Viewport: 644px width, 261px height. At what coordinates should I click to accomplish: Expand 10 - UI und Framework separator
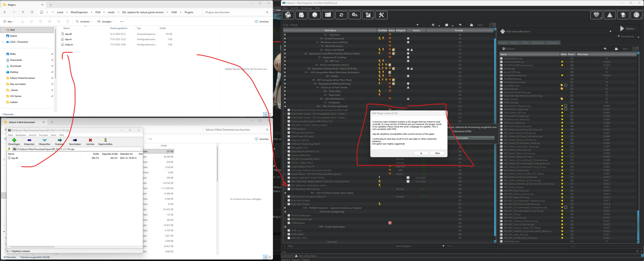tap(285, 38)
